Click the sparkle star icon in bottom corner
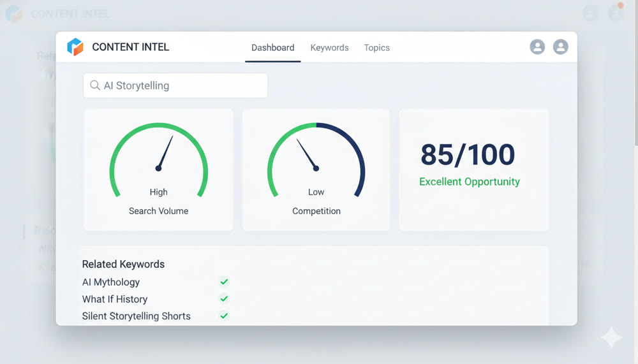Image resolution: width=638 pixels, height=364 pixels. coord(611,338)
